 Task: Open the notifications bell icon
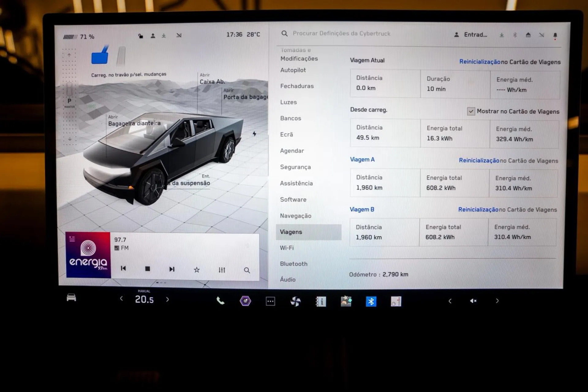point(555,35)
